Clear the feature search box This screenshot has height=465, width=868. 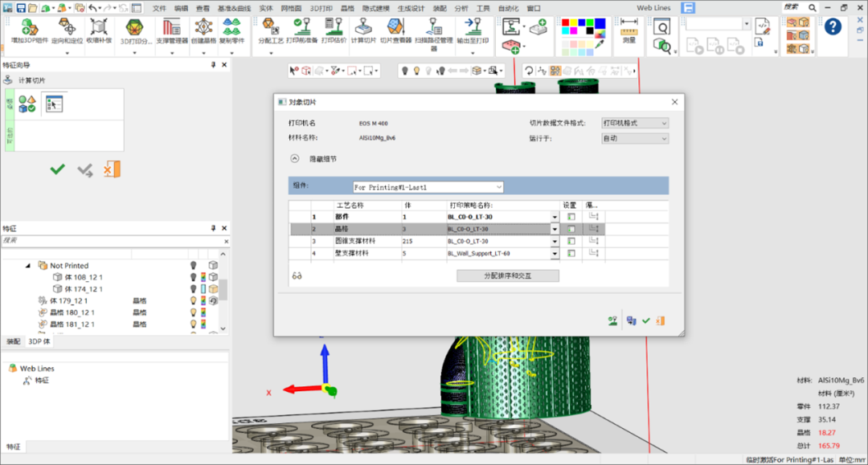(226, 241)
